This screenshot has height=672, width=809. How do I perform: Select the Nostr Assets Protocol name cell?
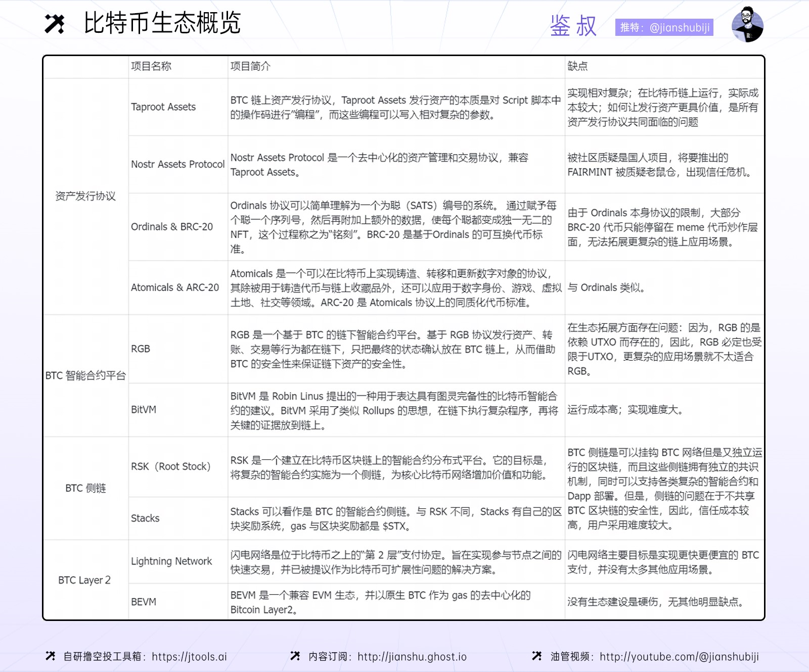coord(177,164)
